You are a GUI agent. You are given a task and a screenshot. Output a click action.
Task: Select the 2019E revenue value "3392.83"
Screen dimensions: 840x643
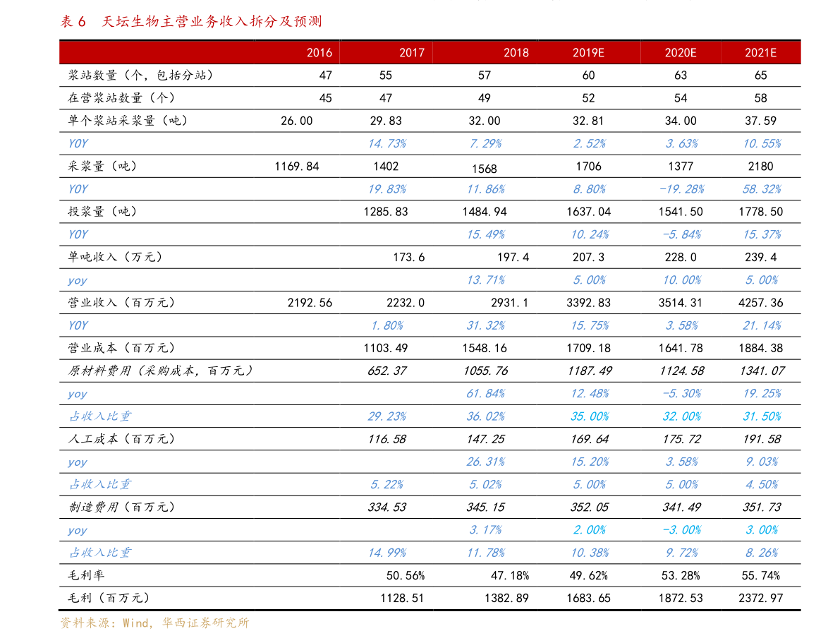(x=588, y=303)
